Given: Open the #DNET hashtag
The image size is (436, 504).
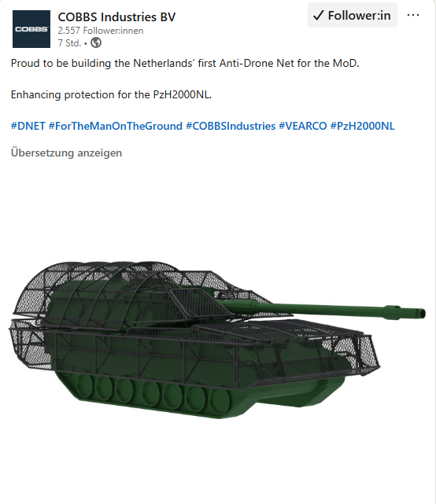Looking at the screenshot, I should pos(28,126).
